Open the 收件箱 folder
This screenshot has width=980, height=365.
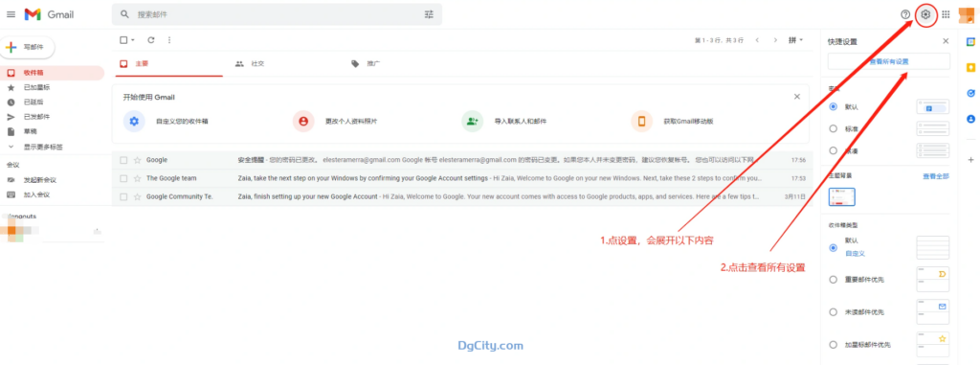[53, 73]
